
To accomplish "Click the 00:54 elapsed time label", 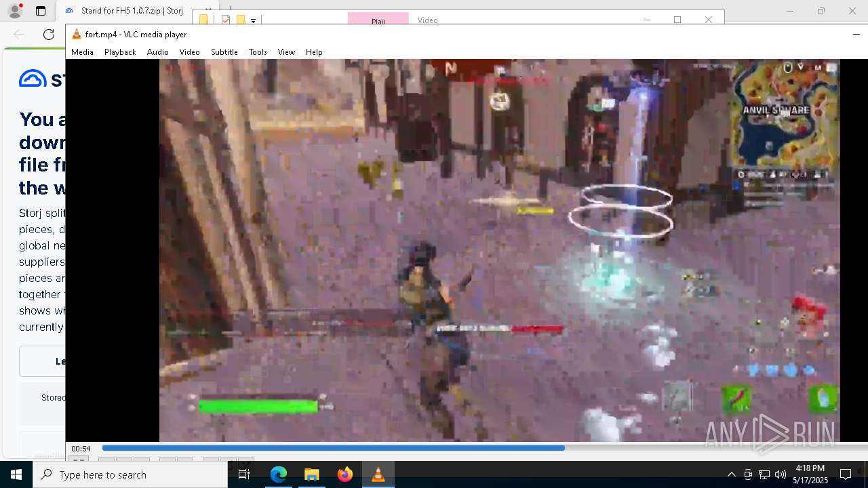I will 81,449.
